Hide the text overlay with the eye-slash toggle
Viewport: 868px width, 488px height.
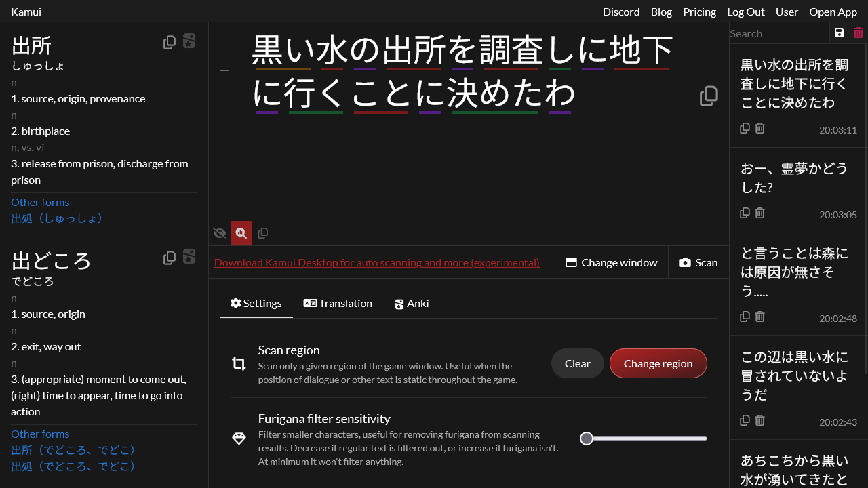point(220,233)
